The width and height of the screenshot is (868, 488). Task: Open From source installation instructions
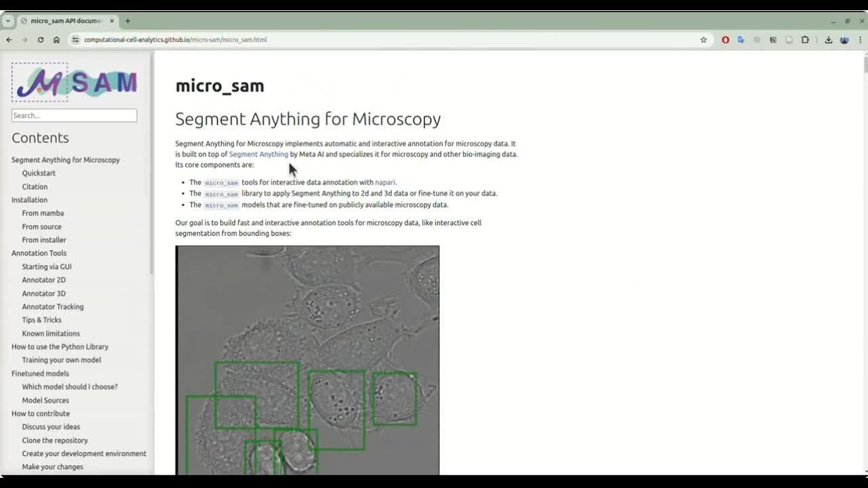pos(41,226)
